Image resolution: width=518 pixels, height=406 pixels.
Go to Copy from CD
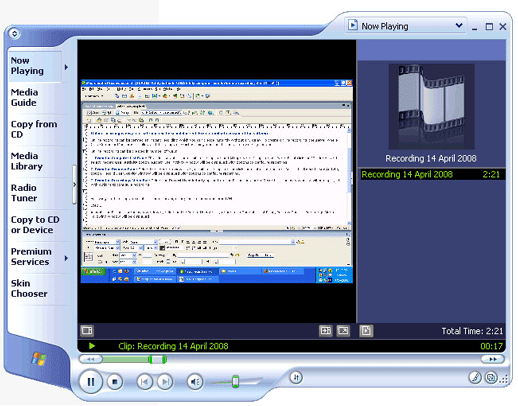coord(34,129)
